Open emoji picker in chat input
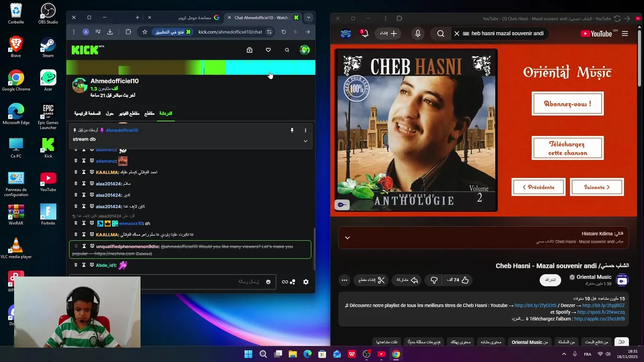Image resolution: width=644 pixels, height=362 pixels. tap(268, 282)
